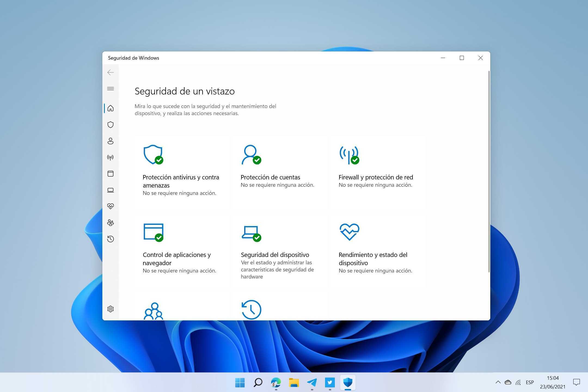Image resolution: width=588 pixels, height=392 pixels.
Task: Open Firewall y protección de red
Action: (x=376, y=177)
